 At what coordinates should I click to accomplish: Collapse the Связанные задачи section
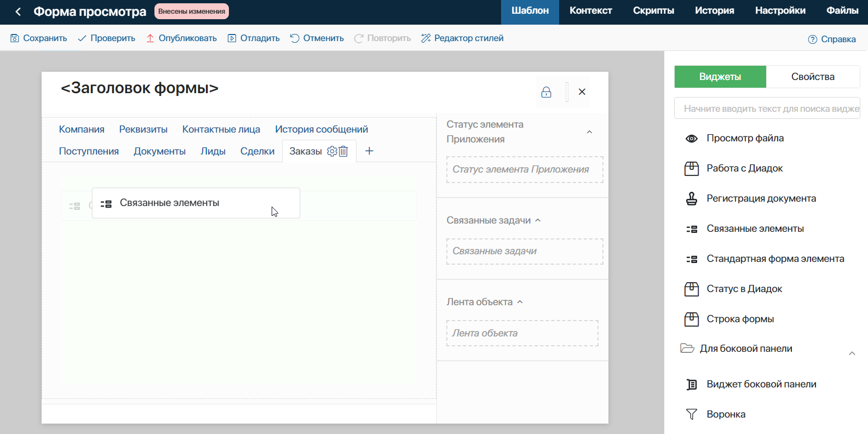tap(538, 220)
